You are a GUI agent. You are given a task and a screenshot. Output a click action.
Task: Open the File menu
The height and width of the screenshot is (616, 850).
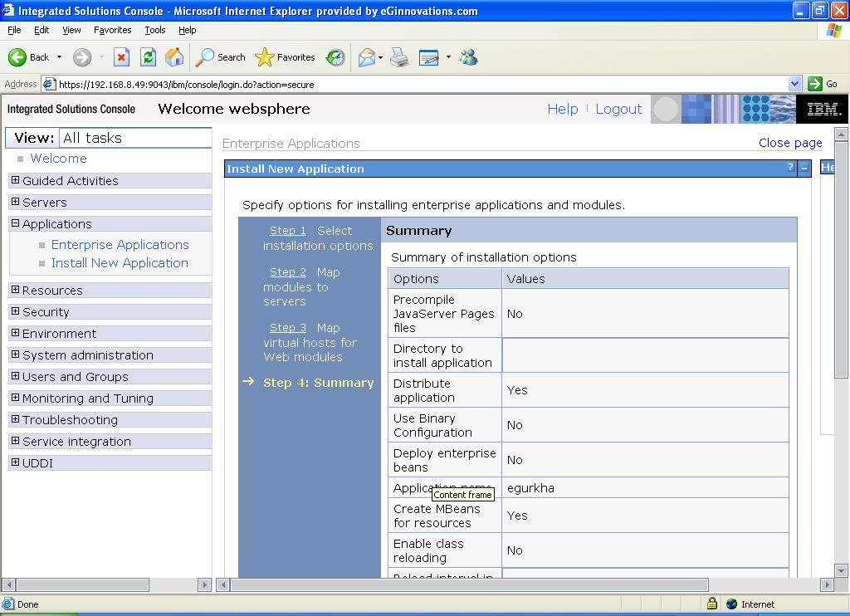tap(14, 30)
